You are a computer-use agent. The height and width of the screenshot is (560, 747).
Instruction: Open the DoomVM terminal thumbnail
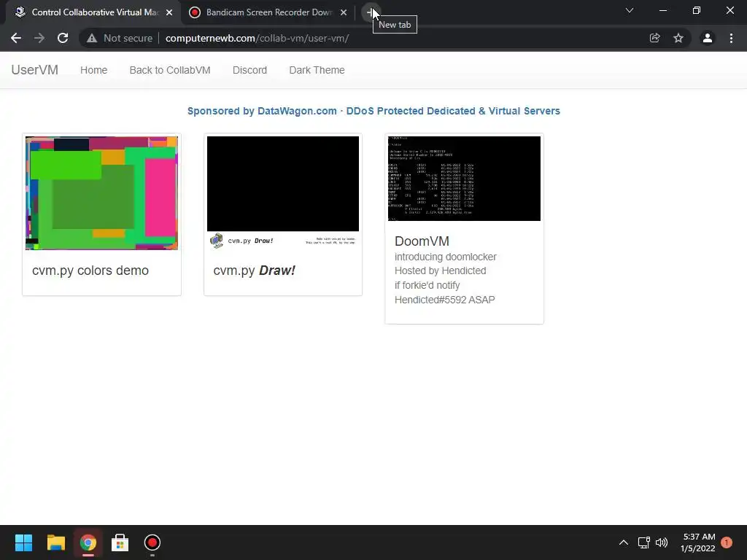point(464,179)
